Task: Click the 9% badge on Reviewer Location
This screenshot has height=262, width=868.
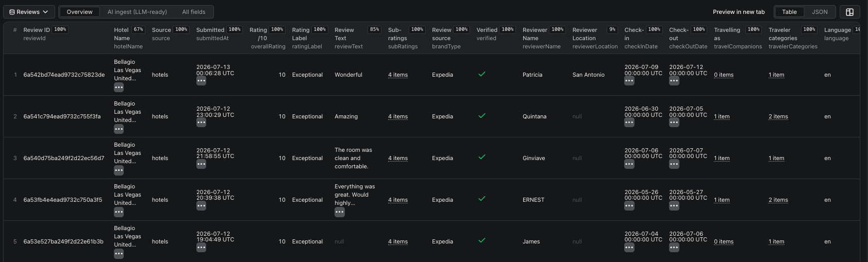Action: tap(612, 30)
